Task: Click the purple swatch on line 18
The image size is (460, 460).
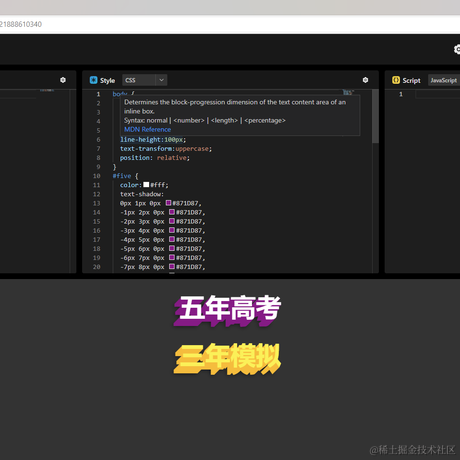Action: click(172, 248)
